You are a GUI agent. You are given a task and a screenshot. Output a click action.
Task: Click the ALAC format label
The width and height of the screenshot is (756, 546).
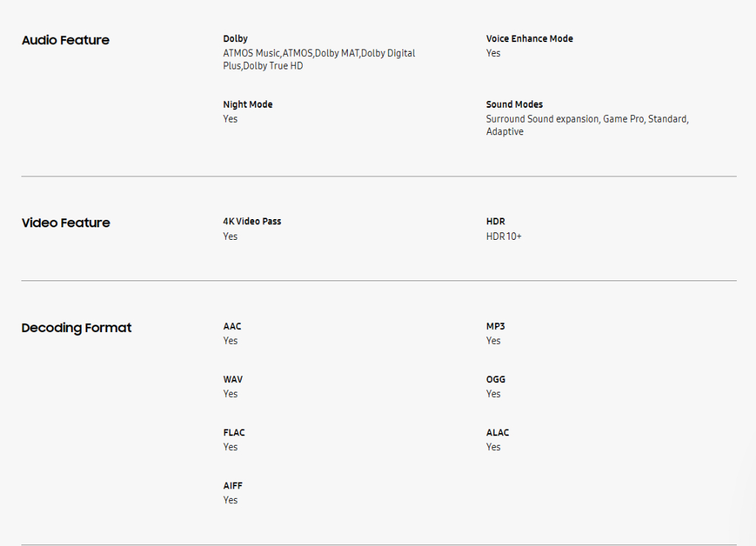(x=498, y=432)
